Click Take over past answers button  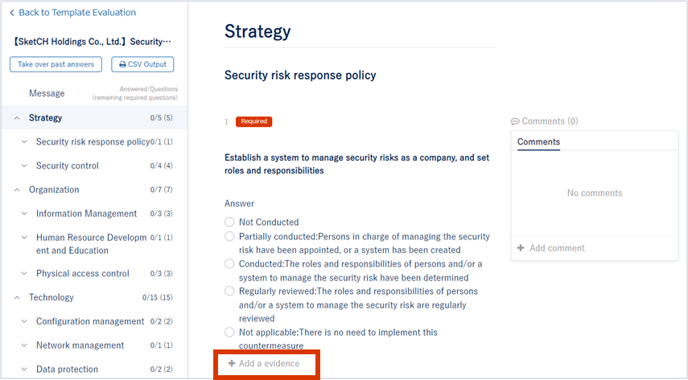(x=56, y=64)
